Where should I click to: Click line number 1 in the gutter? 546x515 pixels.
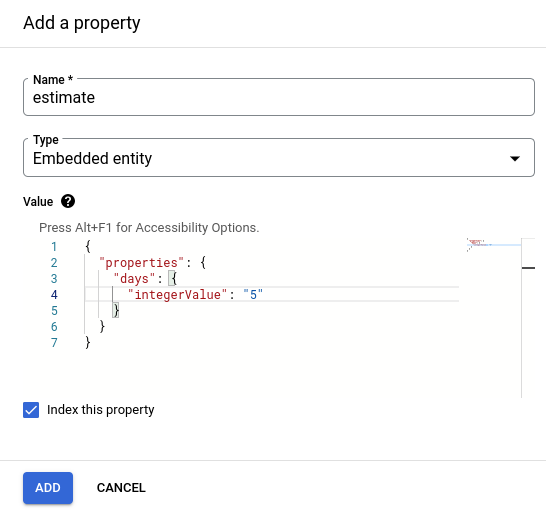(54, 247)
